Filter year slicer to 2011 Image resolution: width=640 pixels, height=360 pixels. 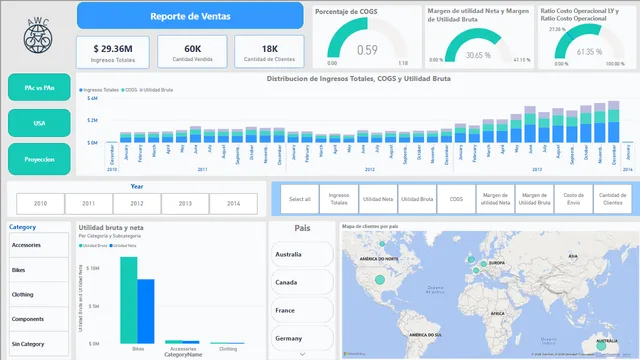click(89, 203)
